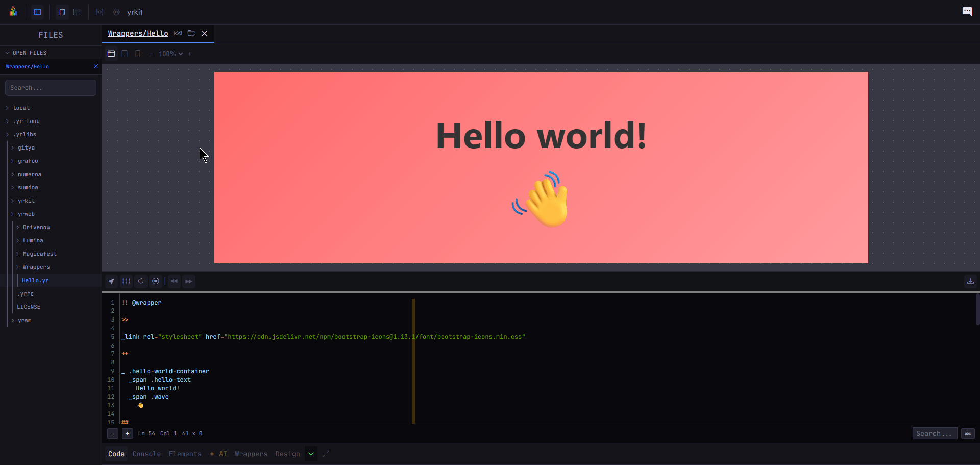Screen dimensions: 980x465
Task: Click the waving hand emoji in preview
Action: pos(541,199)
